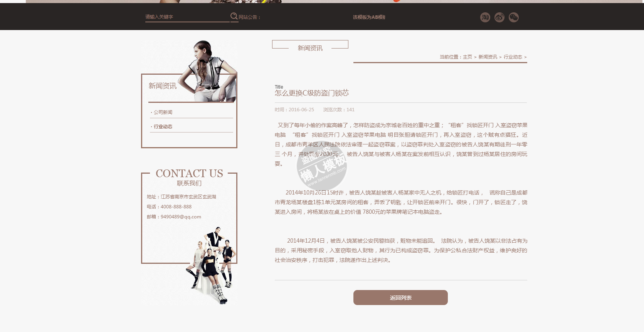Click the seated model image above sidebar
Screen dimensions: 644x332
click(x=210, y=71)
